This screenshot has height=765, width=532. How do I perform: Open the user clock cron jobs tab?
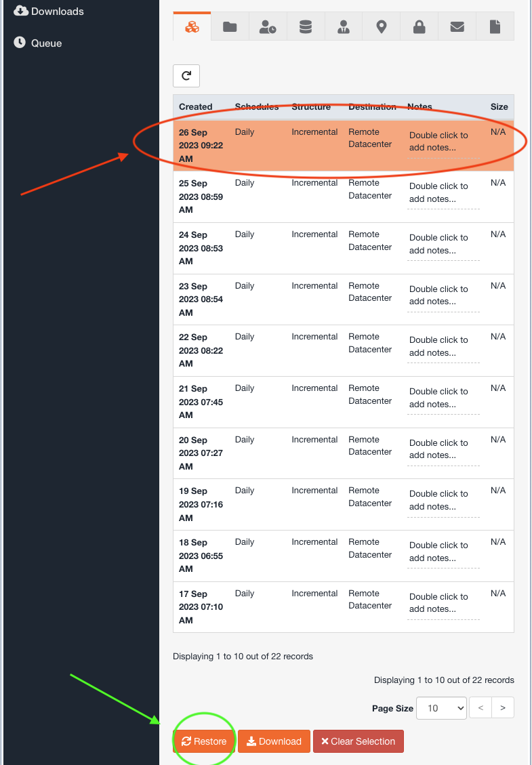point(268,26)
